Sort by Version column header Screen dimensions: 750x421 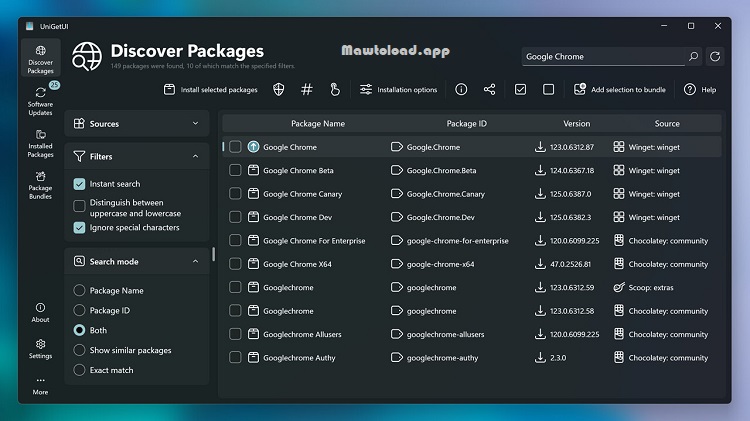pyautogui.click(x=576, y=123)
